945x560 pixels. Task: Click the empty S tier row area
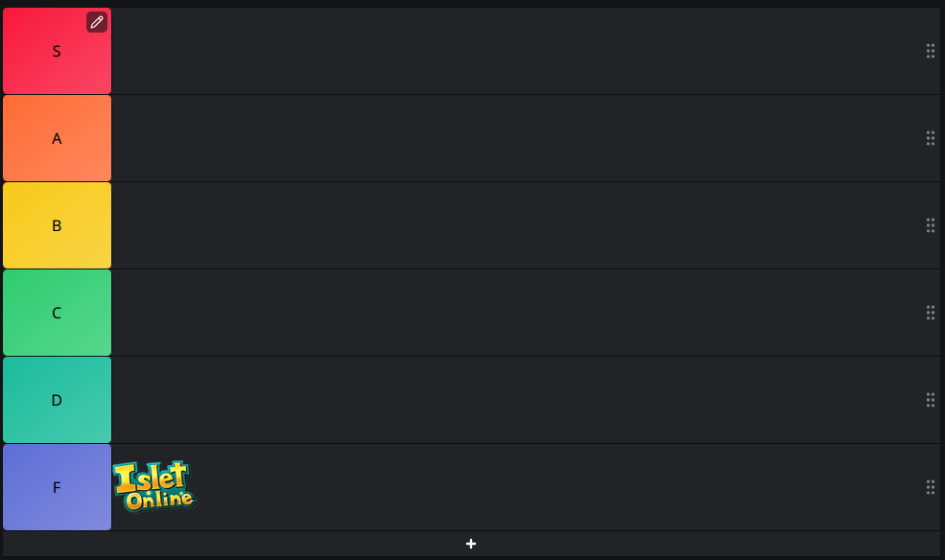click(x=517, y=51)
